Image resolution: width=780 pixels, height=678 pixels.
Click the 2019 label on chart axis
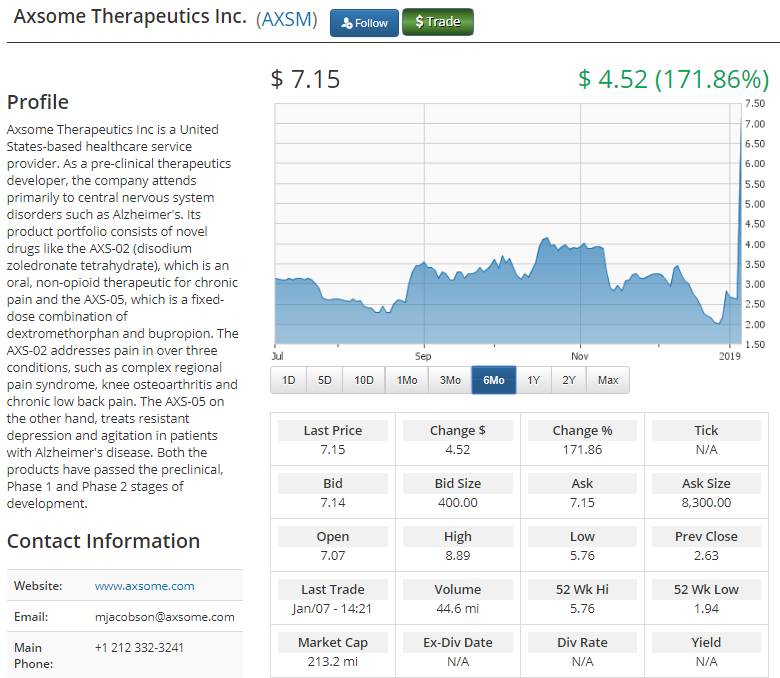pyautogui.click(x=730, y=356)
